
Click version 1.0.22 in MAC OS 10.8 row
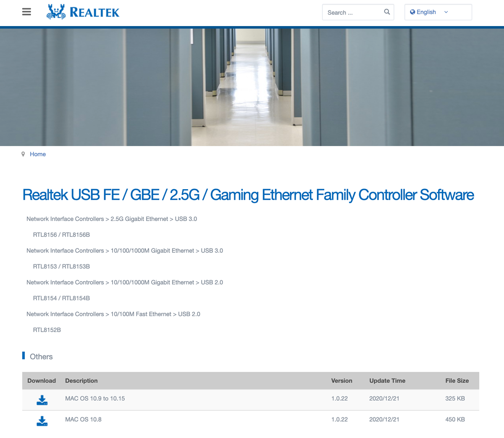(x=339, y=420)
